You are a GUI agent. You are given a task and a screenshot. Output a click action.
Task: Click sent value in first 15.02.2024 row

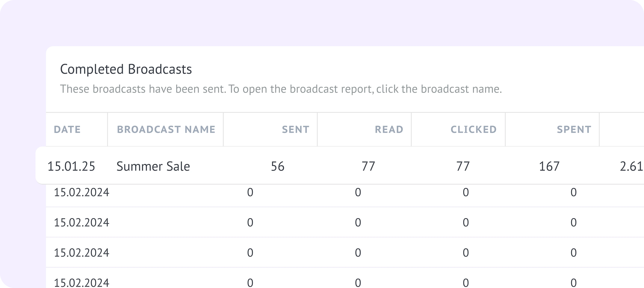tap(250, 193)
